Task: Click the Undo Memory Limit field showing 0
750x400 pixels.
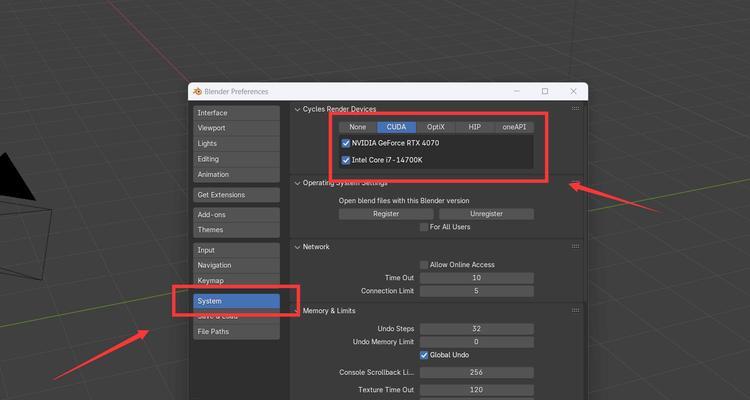Action: (x=476, y=342)
